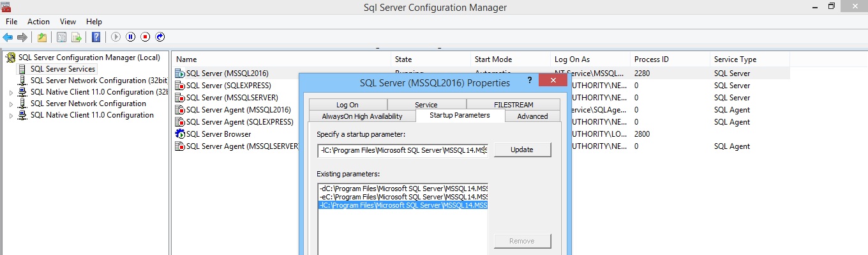Switch to the FILESTREAM tab
Viewport: 868px width, 255px height.
tap(513, 105)
